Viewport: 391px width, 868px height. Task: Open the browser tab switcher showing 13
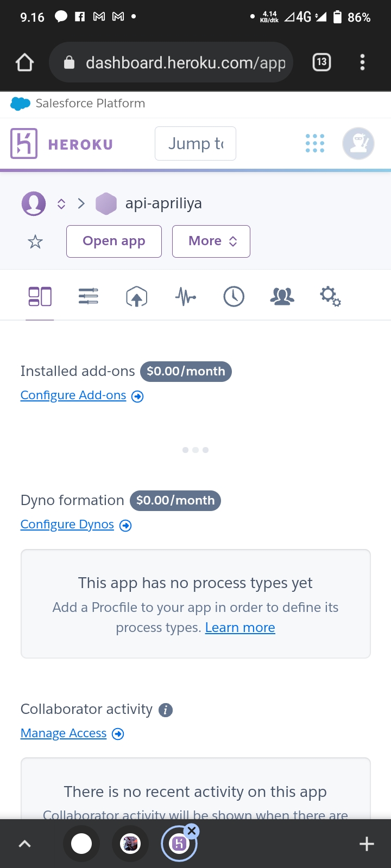click(x=321, y=62)
